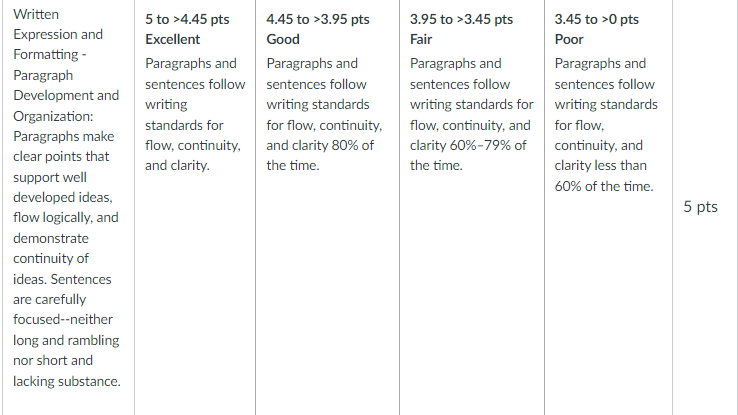738x415 pixels.
Task: Click the '5 to >4.45 pts' range
Action: click(187, 19)
